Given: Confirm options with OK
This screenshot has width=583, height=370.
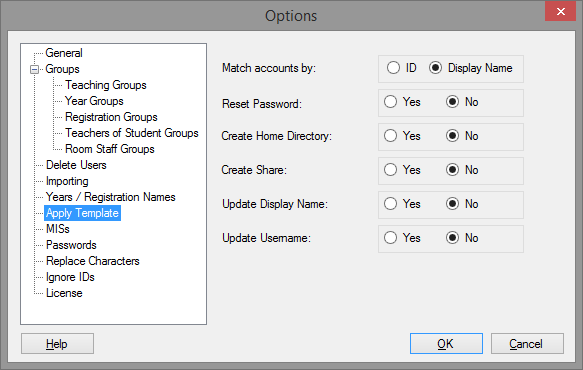Looking at the screenshot, I should click(x=446, y=344).
